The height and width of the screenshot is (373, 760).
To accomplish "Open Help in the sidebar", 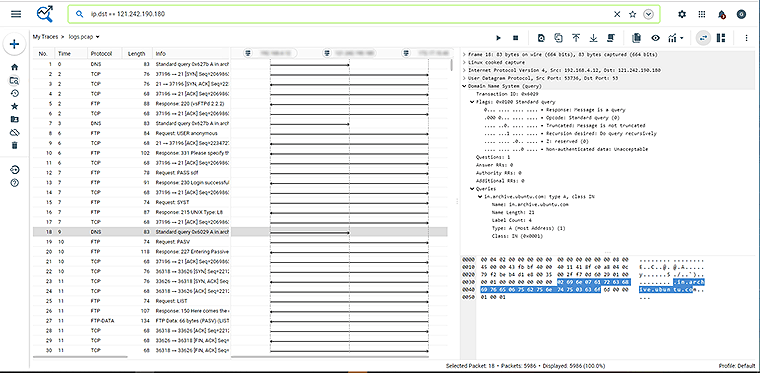I will [x=15, y=183].
